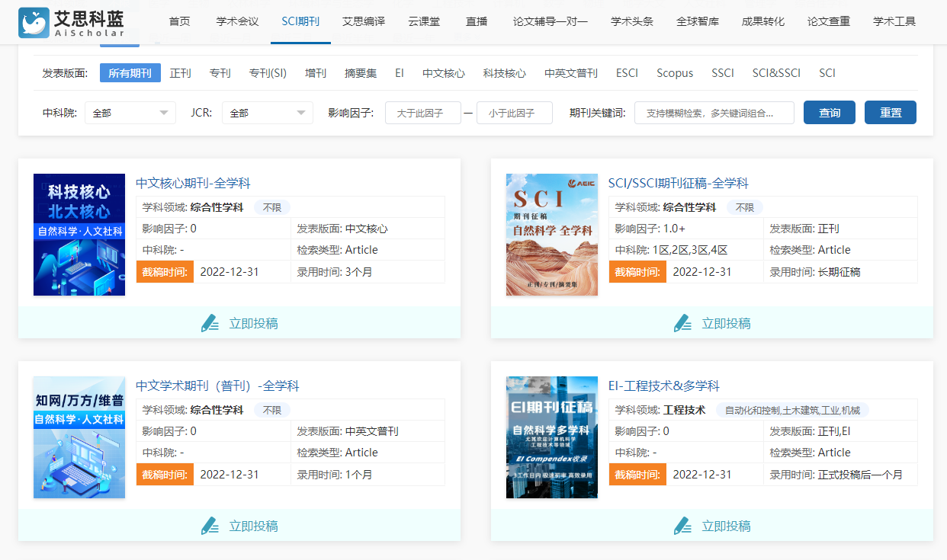Image resolution: width=947 pixels, height=560 pixels.
Task: Select the SSCI filter in 发表版面 row
Action: coord(722,73)
